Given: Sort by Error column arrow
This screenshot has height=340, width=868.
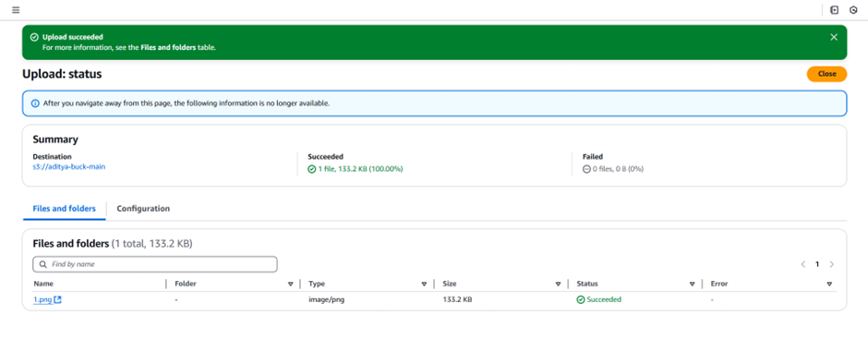Looking at the screenshot, I should [x=829, y=284].
